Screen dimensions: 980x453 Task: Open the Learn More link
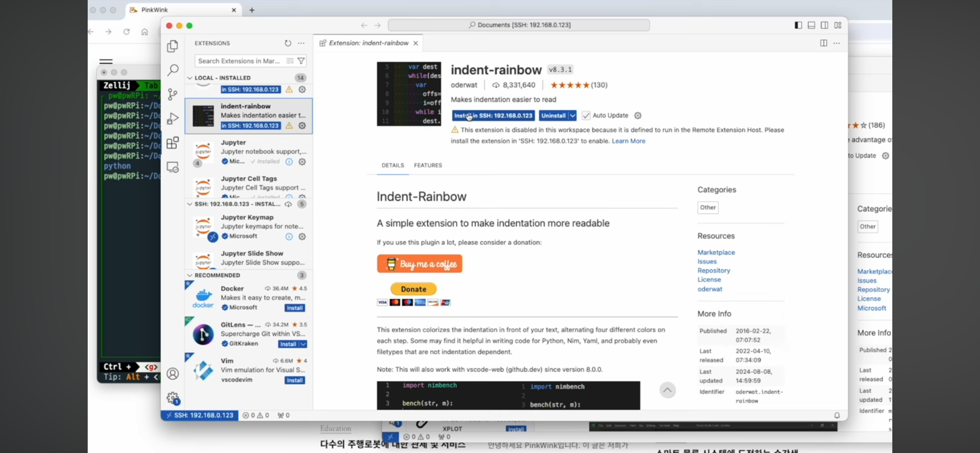coord(628,141)
